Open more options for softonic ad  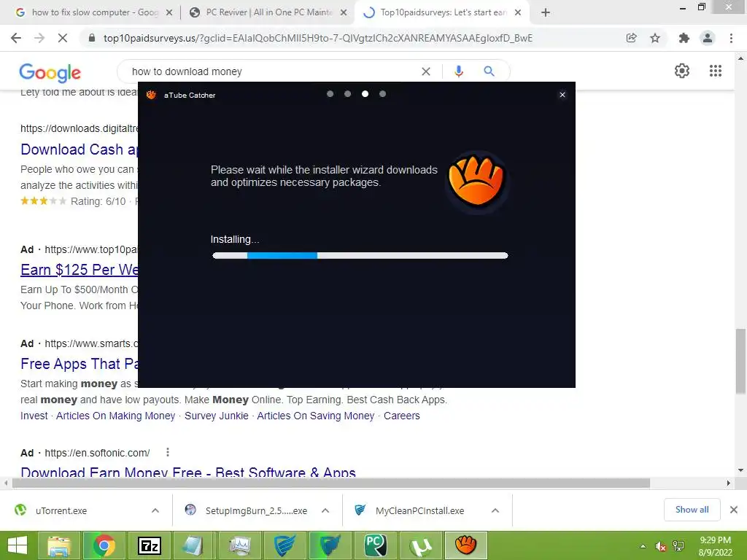168,452
